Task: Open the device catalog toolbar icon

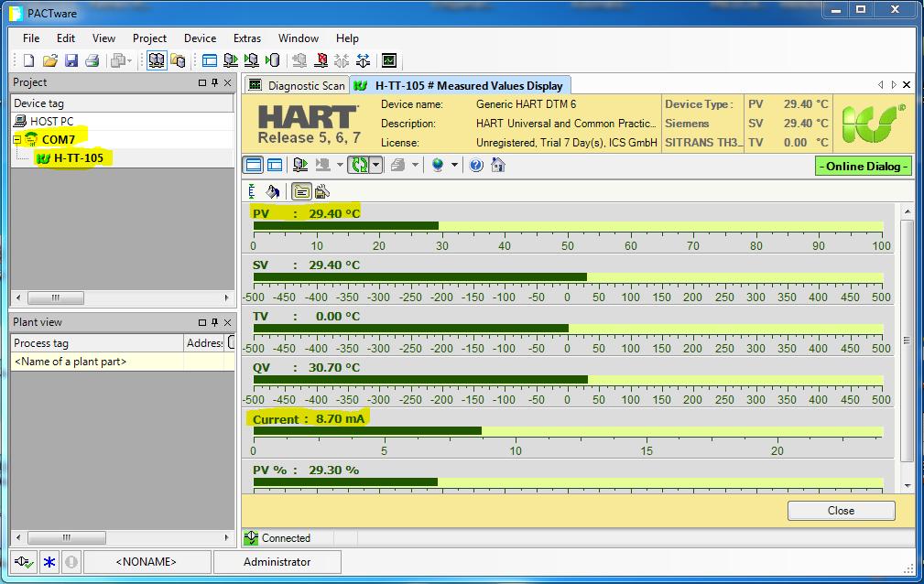Action: click(178, 60)
